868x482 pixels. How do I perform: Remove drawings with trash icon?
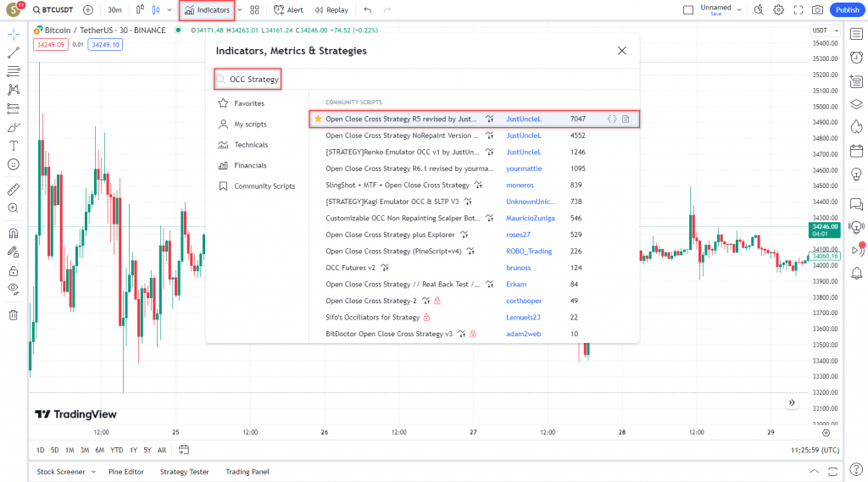point(14,315)
